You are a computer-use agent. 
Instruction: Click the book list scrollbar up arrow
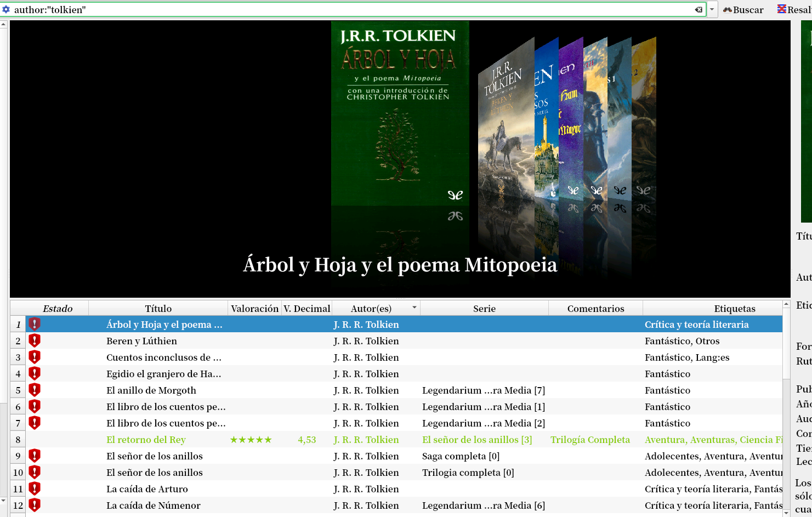(x=786, y=304)
